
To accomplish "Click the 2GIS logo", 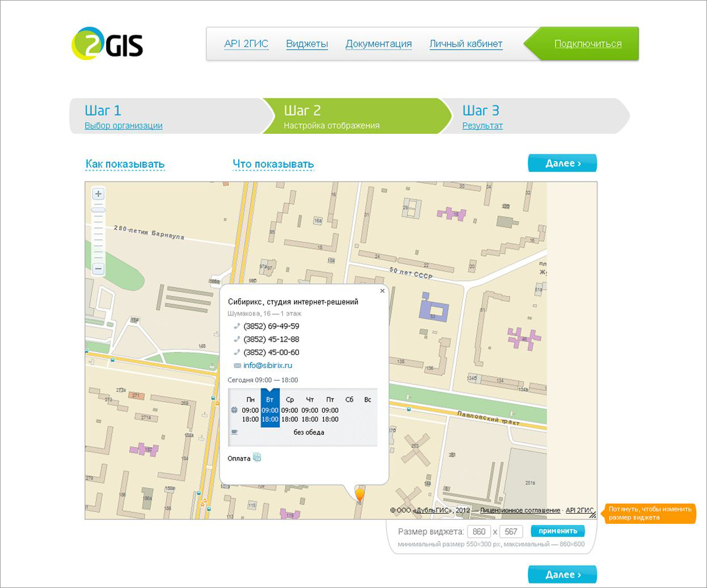I will pos(107,44).
